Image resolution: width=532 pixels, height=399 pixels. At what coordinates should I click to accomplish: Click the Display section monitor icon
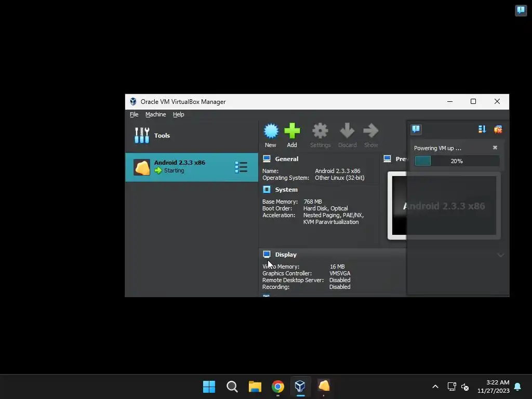point(267,255)
